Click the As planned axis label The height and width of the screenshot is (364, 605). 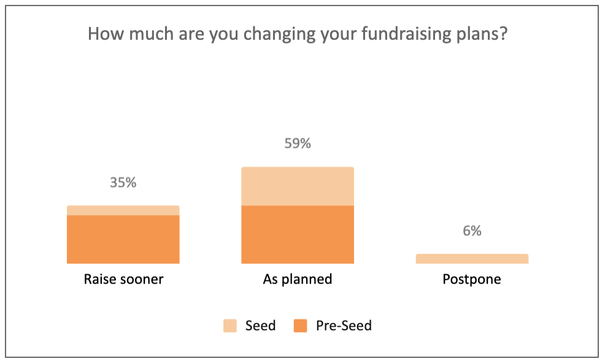click(298, 279)
